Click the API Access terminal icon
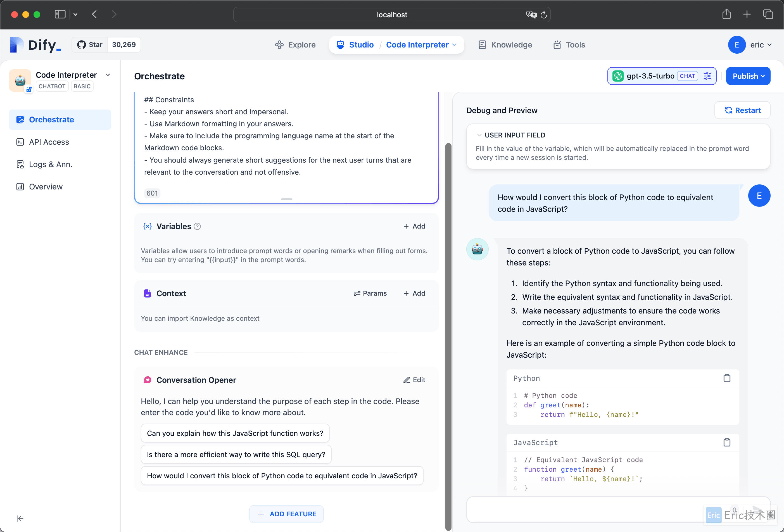This screenshot has height=532, width=784. click(20, 142)
